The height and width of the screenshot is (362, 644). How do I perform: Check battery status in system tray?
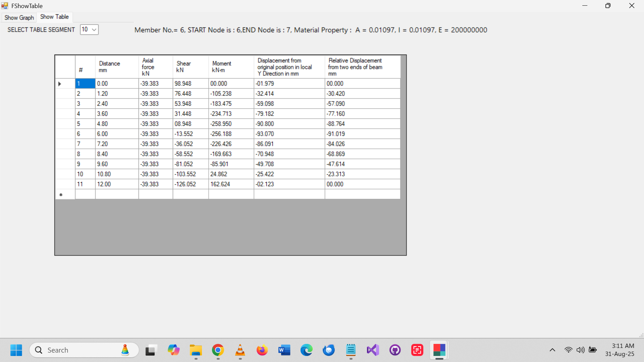click(592, 350)
